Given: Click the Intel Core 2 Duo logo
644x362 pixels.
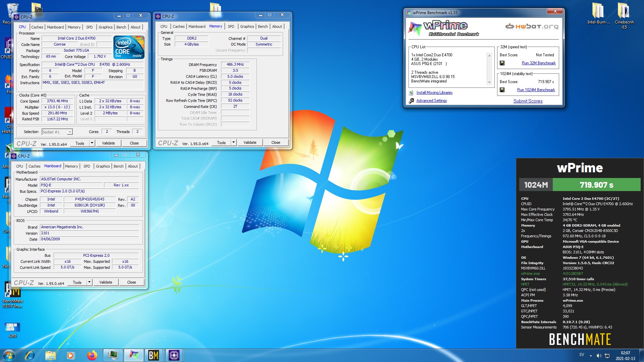Looking at the screenshot, I should point(129,47).
